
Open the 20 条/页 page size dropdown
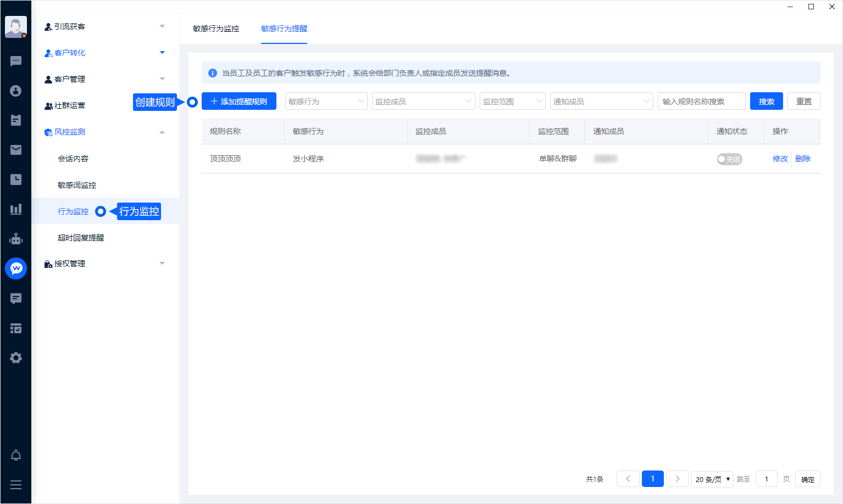click(x=712, y=479)
